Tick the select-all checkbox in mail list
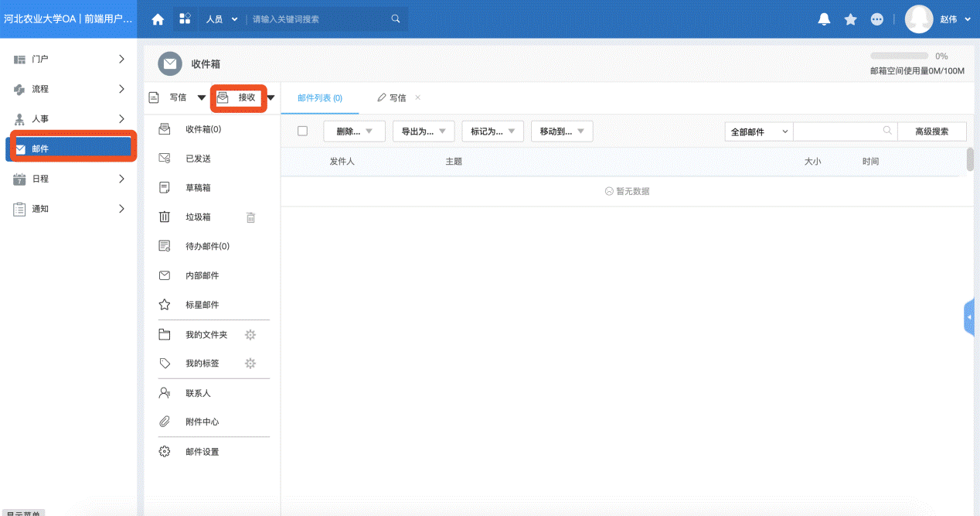 [x=302, y=132]
